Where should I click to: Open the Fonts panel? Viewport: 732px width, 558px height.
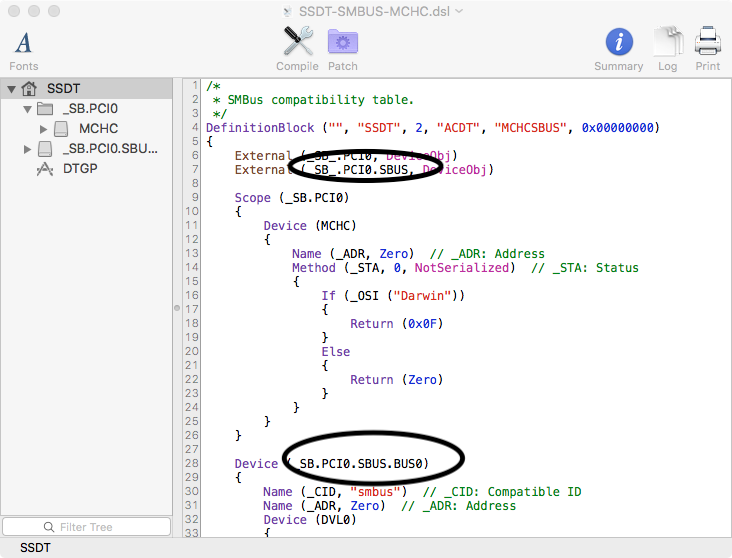[x=24, y=42]
